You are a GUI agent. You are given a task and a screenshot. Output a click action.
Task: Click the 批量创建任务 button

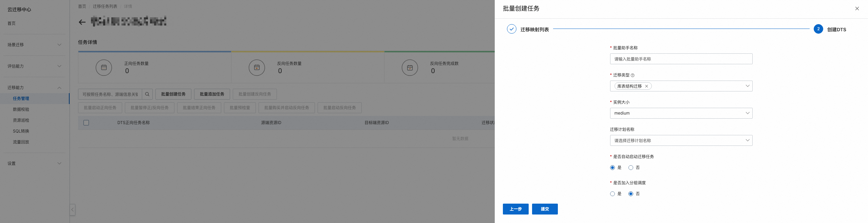click(173, 94)
